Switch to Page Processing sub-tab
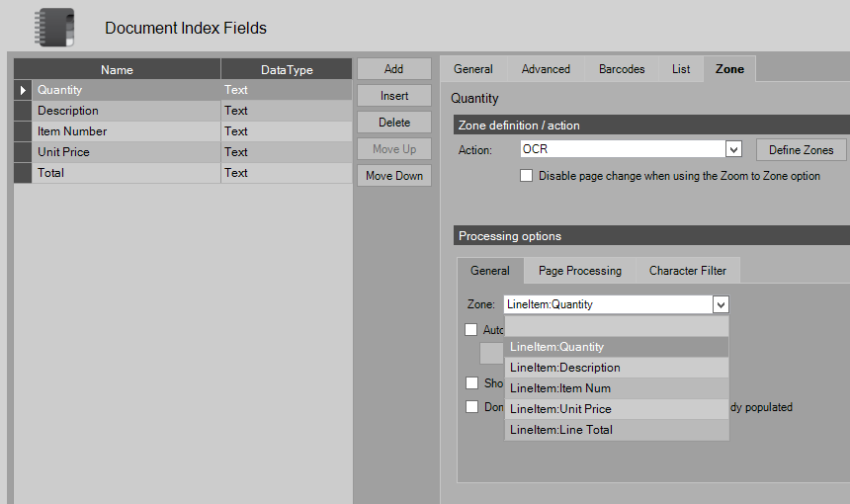The height and width of the screenshot is (504, 850). [580, 271]
